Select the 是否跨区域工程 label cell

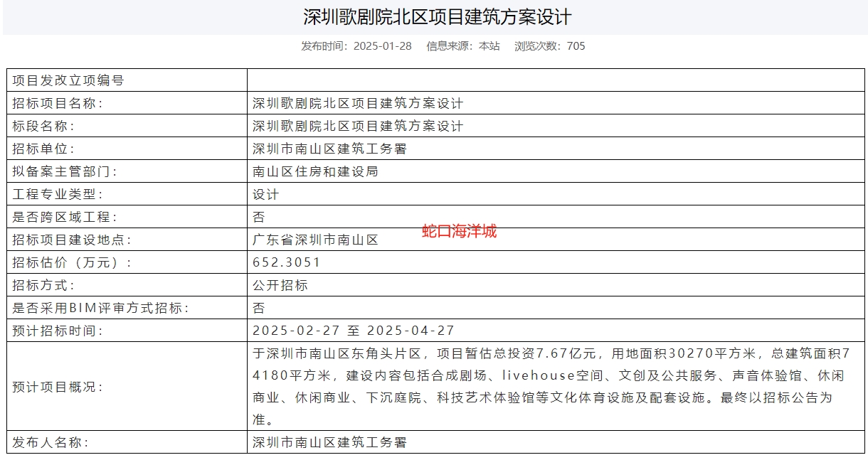click(x=127, y=217)
